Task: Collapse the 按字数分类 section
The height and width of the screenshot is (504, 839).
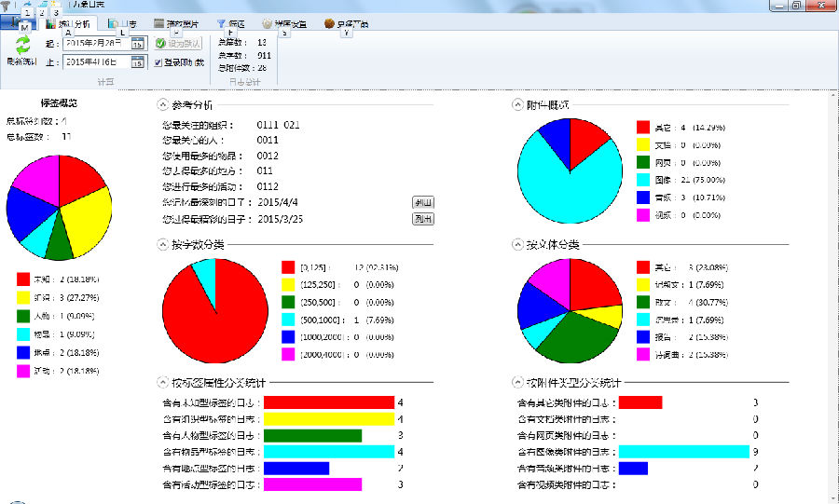Action: pyautogui.click(x=163, y=244)
